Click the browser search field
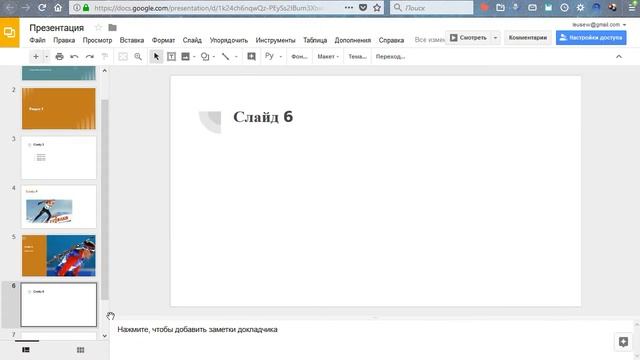640x360 pixels. 431,7
